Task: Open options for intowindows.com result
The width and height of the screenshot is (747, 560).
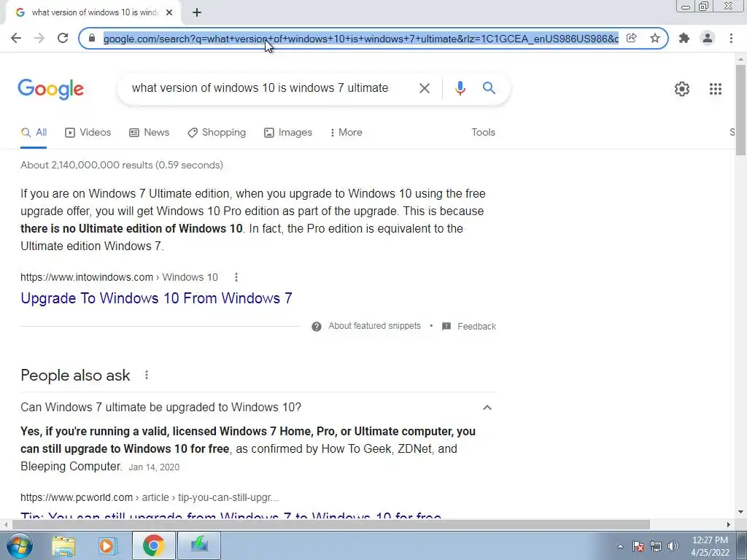Action: pyautogui.click(x=236, y=277)
